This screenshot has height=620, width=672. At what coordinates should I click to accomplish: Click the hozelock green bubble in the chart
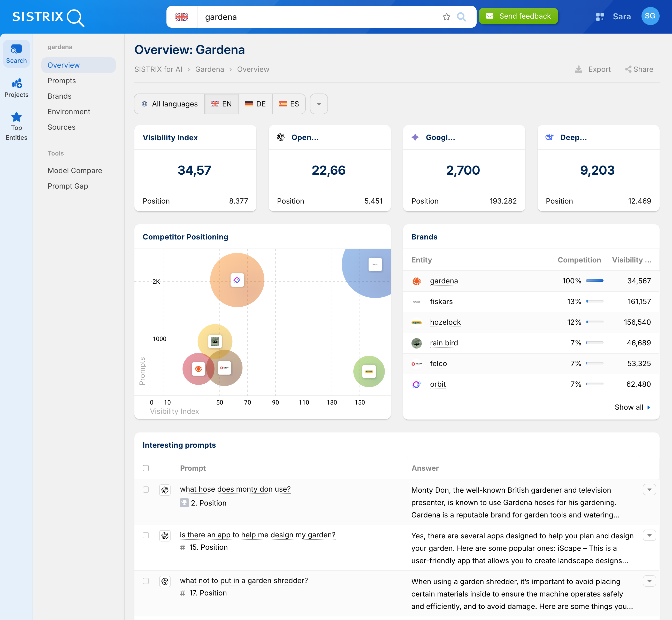click(x=369, y=371)
